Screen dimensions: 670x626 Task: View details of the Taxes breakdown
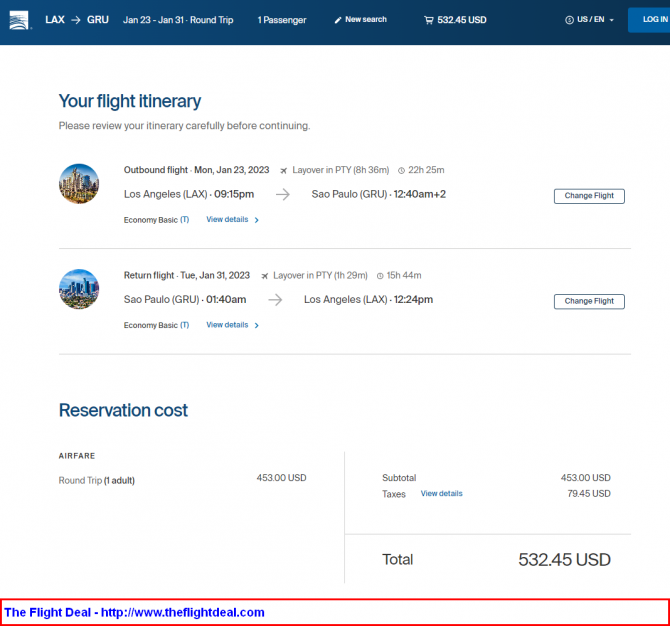(x=441, y=494)
